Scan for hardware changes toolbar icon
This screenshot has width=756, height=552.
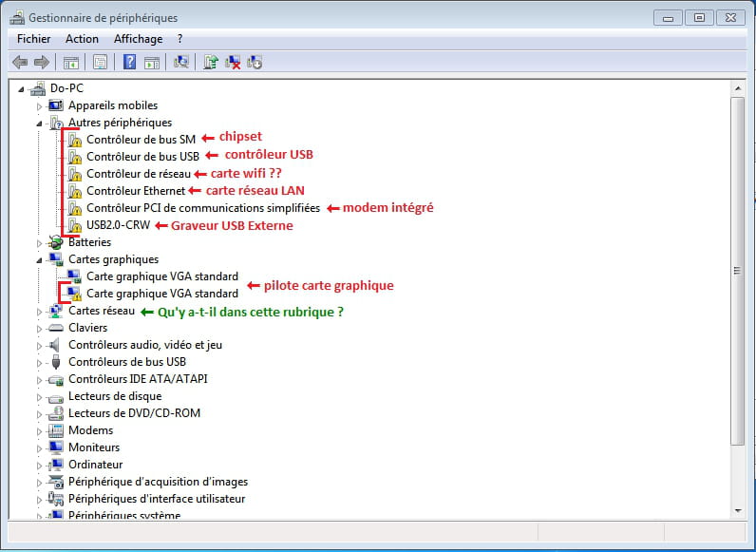click(181, 63)
